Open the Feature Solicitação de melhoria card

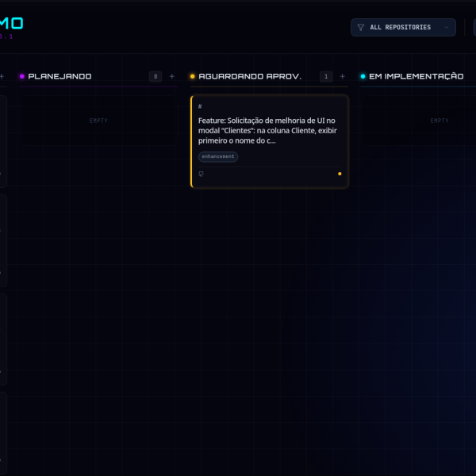[x=269, y=131]
